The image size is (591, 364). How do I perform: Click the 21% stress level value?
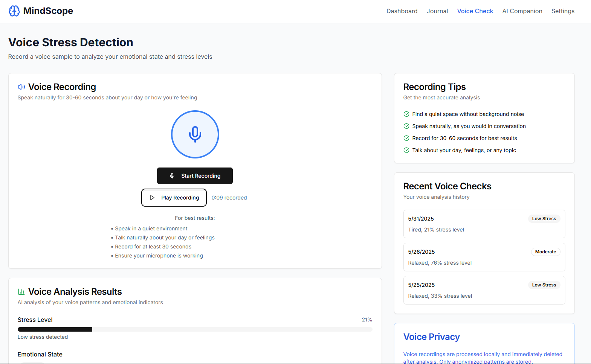click(x=367, y=320)
